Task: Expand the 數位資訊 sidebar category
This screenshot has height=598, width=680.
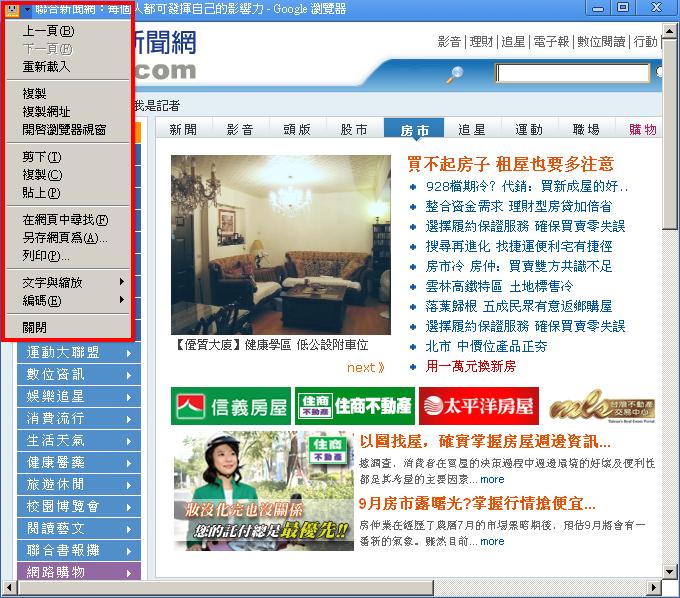Action: tap(79, 375)
